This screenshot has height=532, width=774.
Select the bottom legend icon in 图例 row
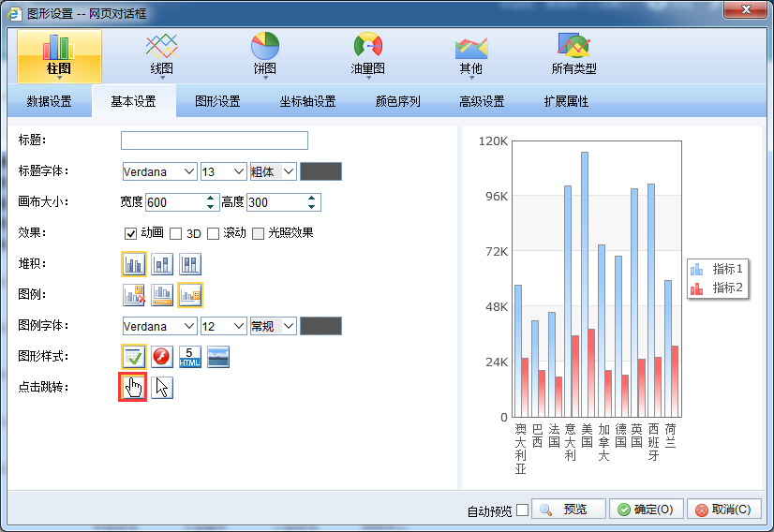[162, 295]
